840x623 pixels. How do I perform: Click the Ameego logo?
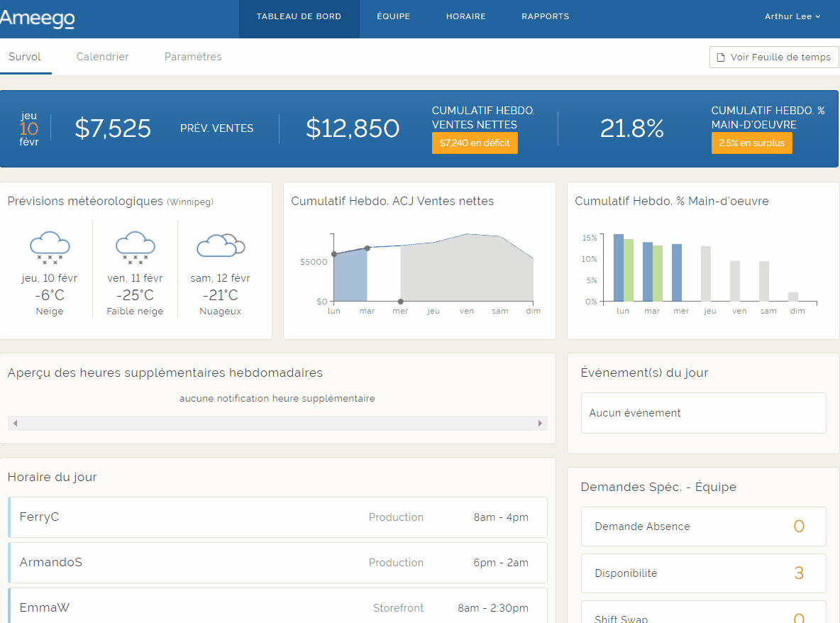pyautogui.click(x=37, y=19)
